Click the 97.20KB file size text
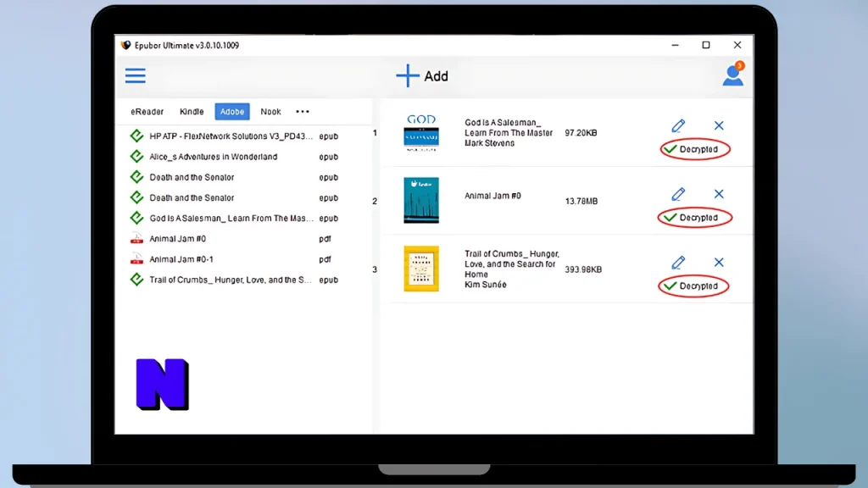Screen dimensions: 868x488 [x=581, y=133]
